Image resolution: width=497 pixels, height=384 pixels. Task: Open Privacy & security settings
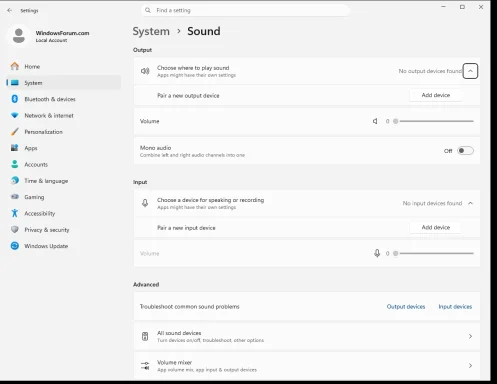click(x=63, y=229)
